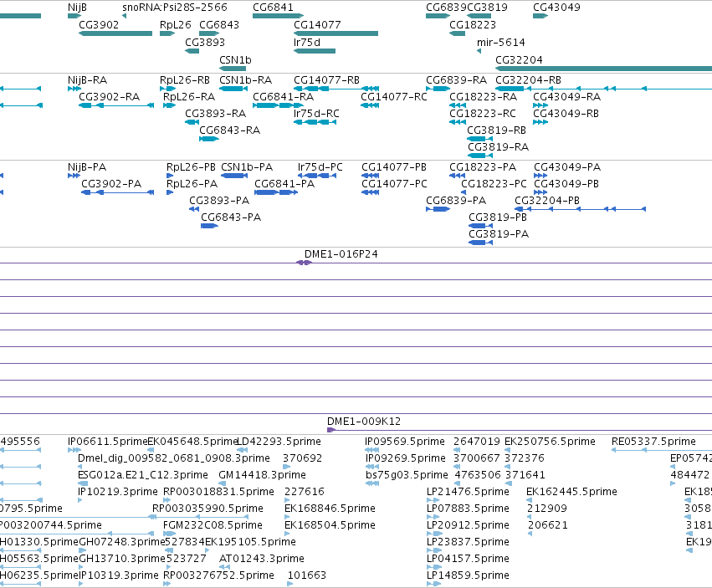Select the IP06611.5prime EST label
The image size is (712, 588).
pyautogui.click(x=108, y=442)
